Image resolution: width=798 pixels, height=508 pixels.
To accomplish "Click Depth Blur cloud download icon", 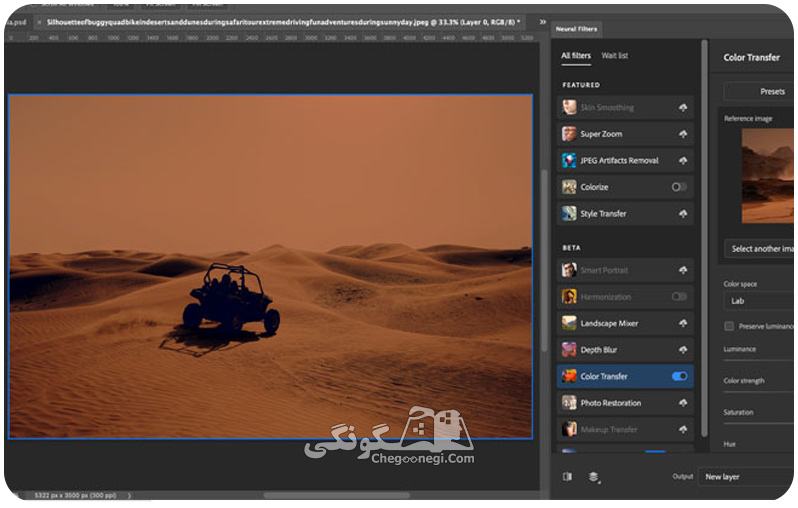I will point(683,350).
